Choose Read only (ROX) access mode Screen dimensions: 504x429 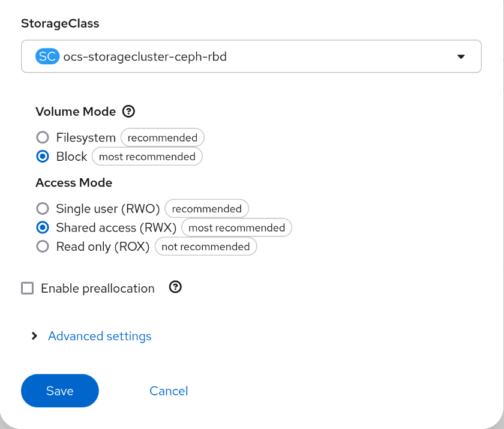(x=43, y=247)
